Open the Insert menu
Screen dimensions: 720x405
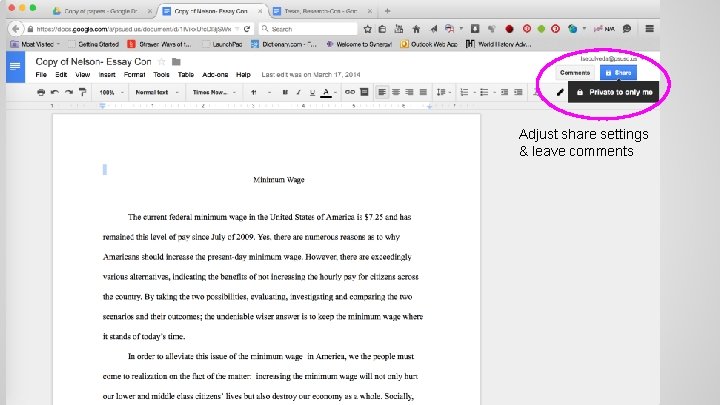tap(107, 74)
